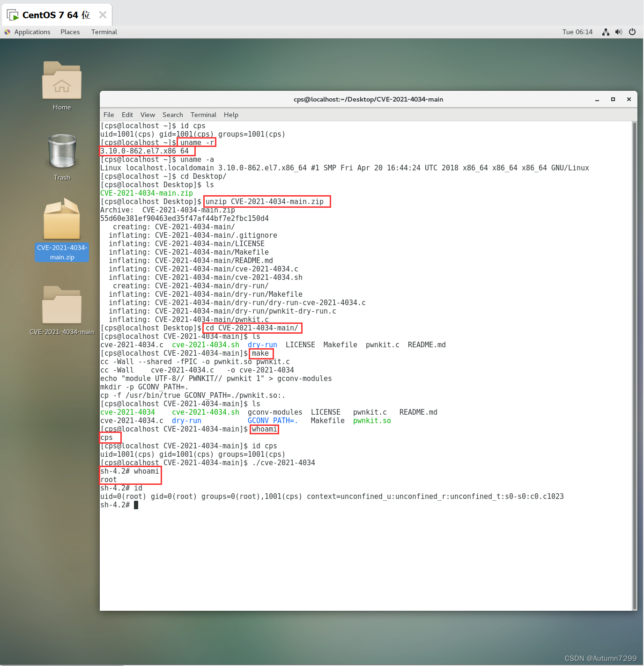
Task: Click 'inflating: CVE-2021-4034-main/README.md' line
Action: tap(191, 261)
